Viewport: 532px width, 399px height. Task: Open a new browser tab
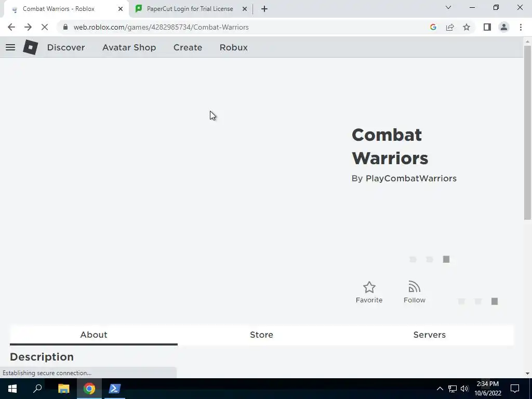click(264, 9)
